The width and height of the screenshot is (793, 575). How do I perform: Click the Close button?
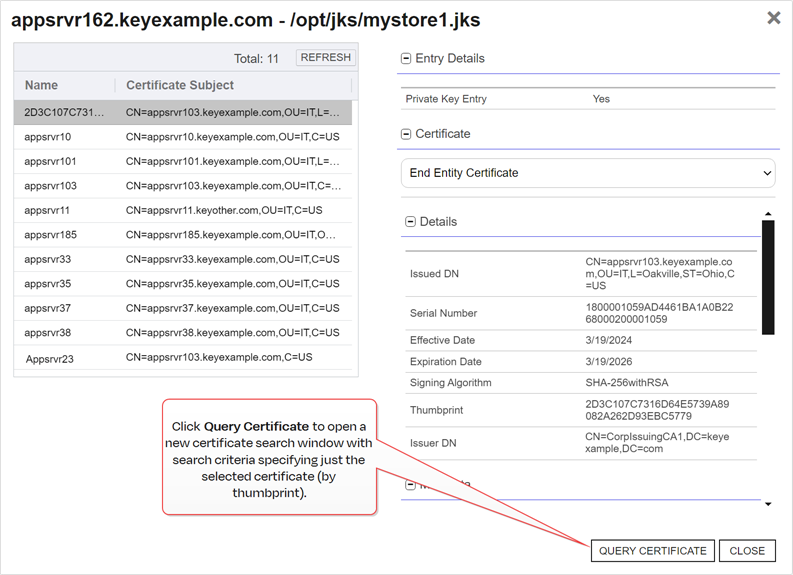click(747, 551)
